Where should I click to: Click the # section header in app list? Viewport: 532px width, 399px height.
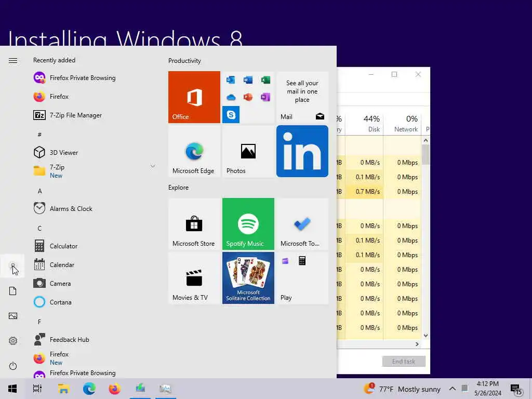(x=39, y=135)
